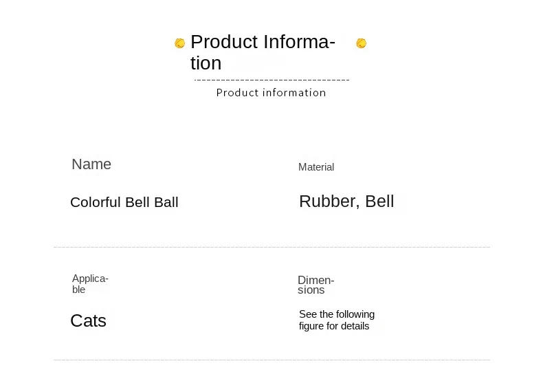Click the "ble" label fragment
The image size is (543, 392).
click(x=79, y=290)
